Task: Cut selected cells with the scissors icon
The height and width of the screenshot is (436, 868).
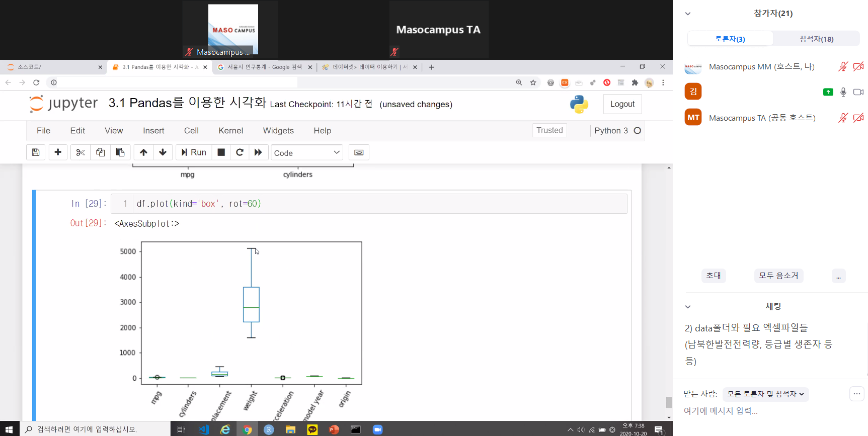Action: tap(81, 152)
